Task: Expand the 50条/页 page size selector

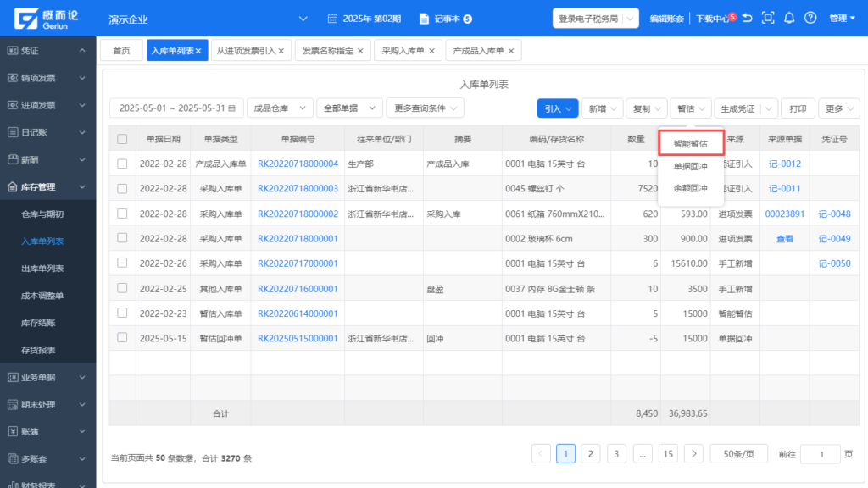Action: point(738,453)
